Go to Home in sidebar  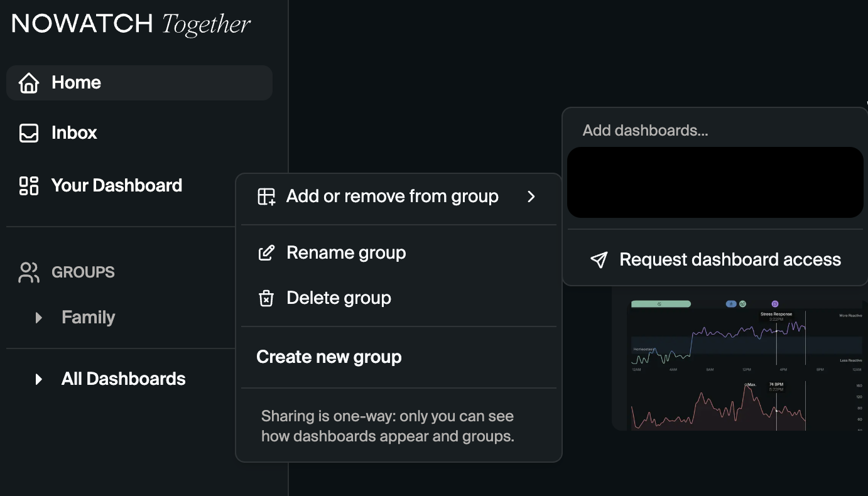click(x=139, y=83)
